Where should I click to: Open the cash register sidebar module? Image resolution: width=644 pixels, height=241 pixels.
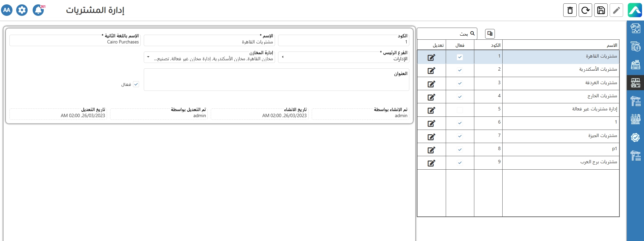[x=635, y=65]
